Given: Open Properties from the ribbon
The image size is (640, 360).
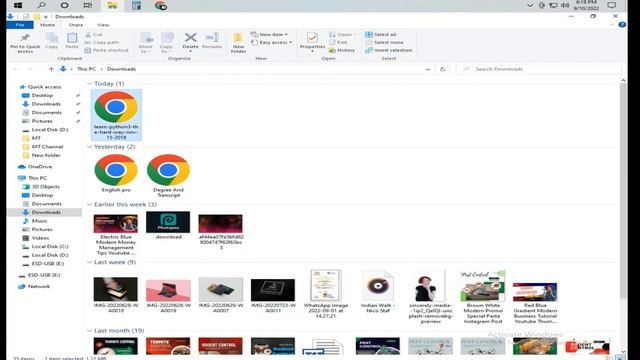Looking at the screenshot, I should 312,42.
